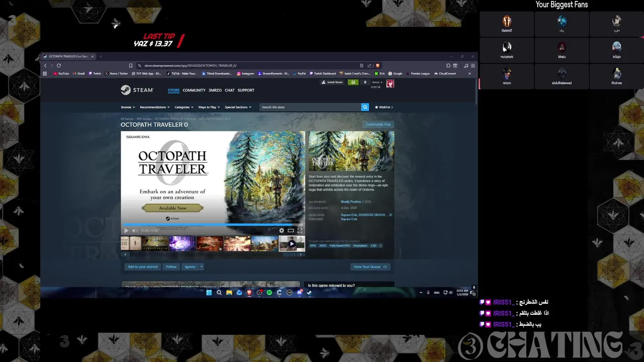The image size is (644, 362).
Task: Select the Singleplayer tag
Action: click(360, 246)
